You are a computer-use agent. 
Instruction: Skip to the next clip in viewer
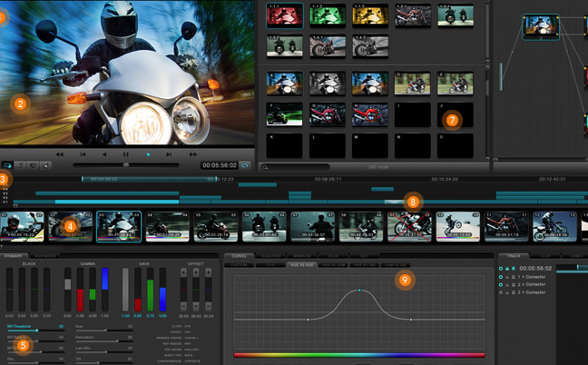click(x=169, y=154)
